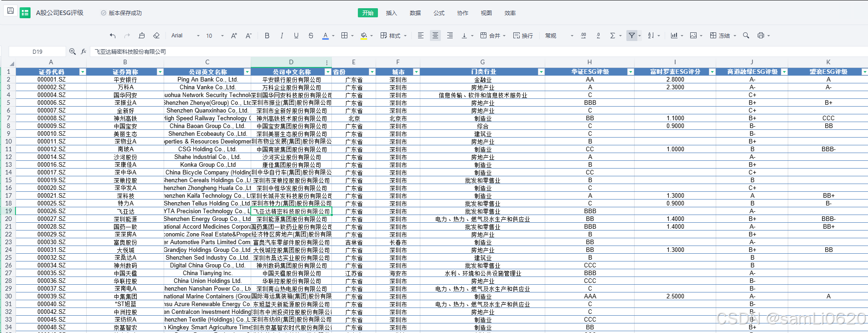Click the 合并 merge button

coord(491,36)
